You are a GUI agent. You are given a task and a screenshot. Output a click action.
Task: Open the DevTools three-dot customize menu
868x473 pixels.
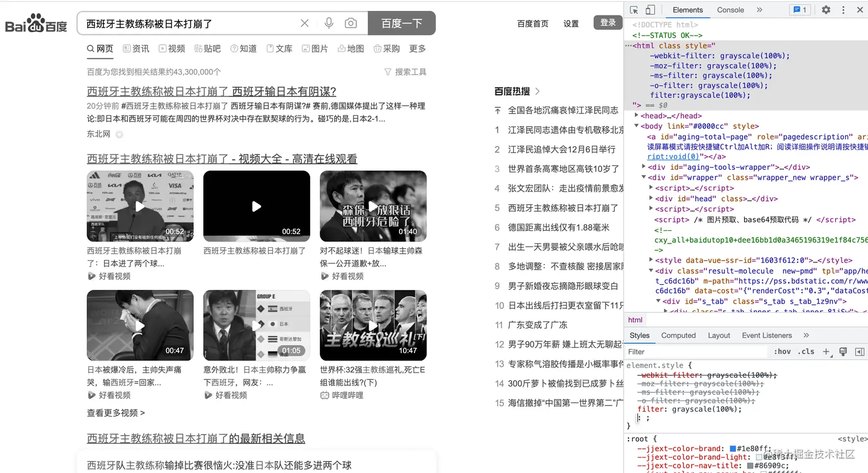pyautogui.click(x=843, y=10)
